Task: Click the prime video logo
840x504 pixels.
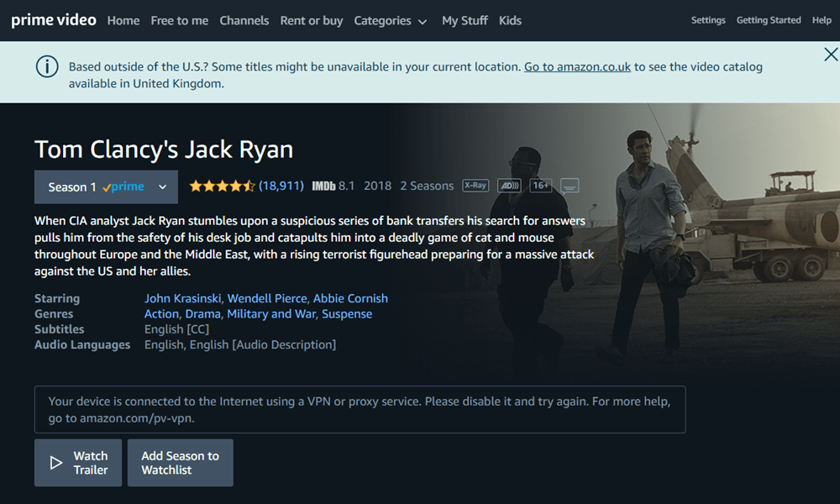Action: pos(54,20)
